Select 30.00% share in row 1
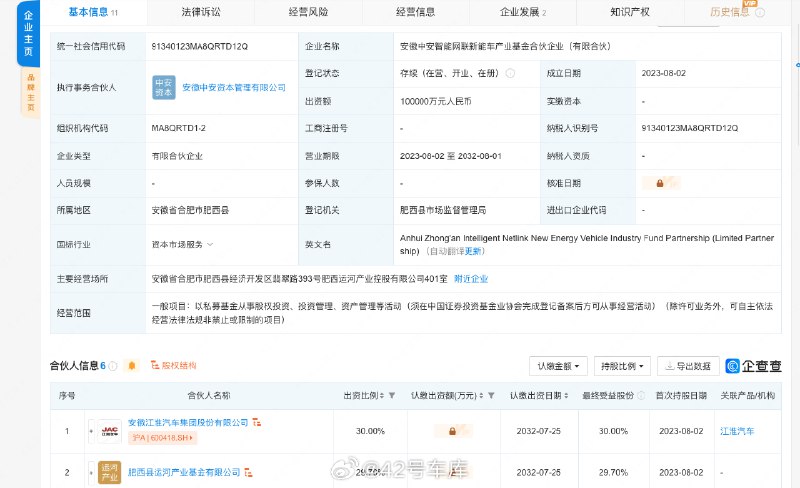 [370, 431]
